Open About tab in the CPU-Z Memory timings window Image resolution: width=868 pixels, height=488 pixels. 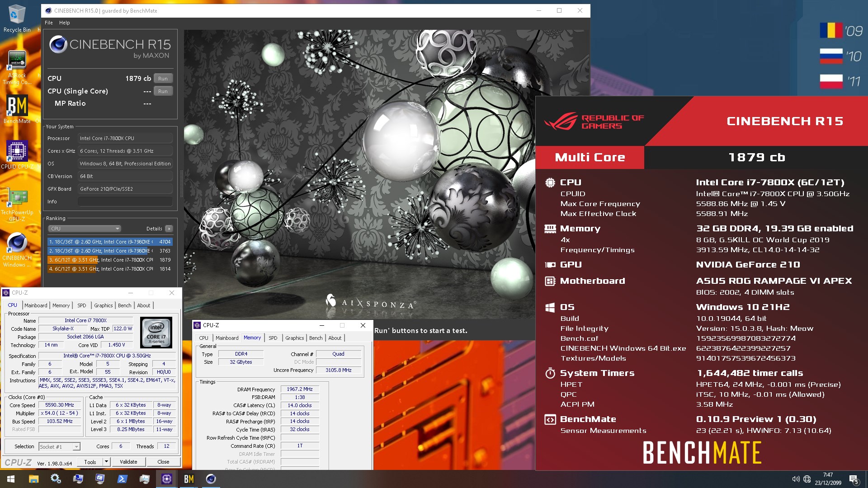click(335, 338)
